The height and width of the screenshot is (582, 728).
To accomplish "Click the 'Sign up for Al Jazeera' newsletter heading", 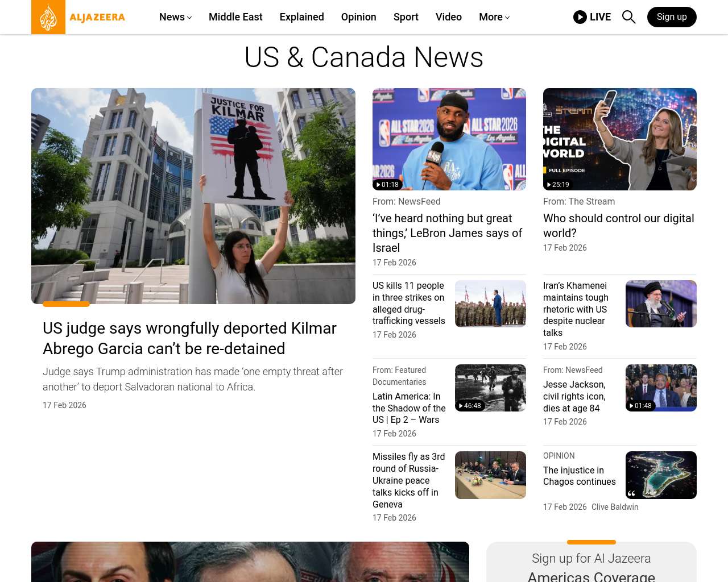I will [591, 558].
